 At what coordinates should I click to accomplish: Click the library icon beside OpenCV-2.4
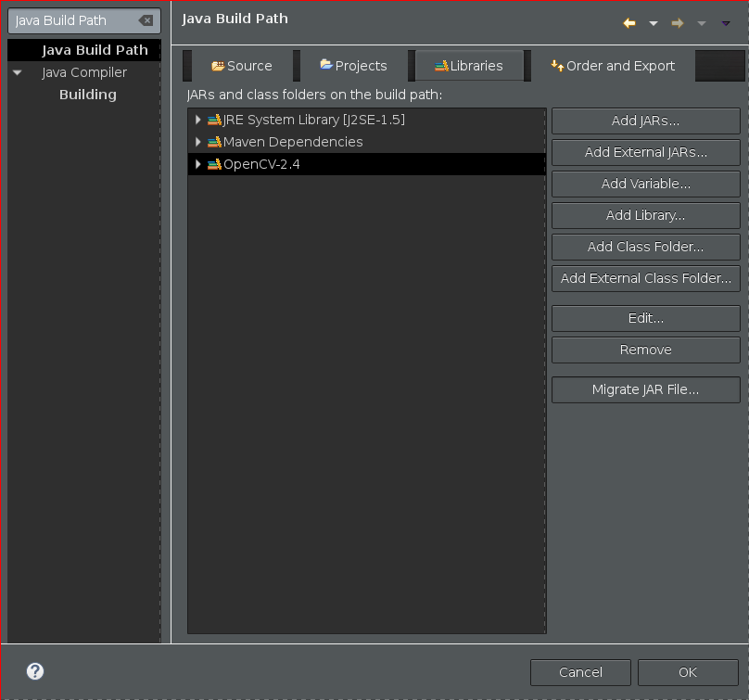coord(215,163)
